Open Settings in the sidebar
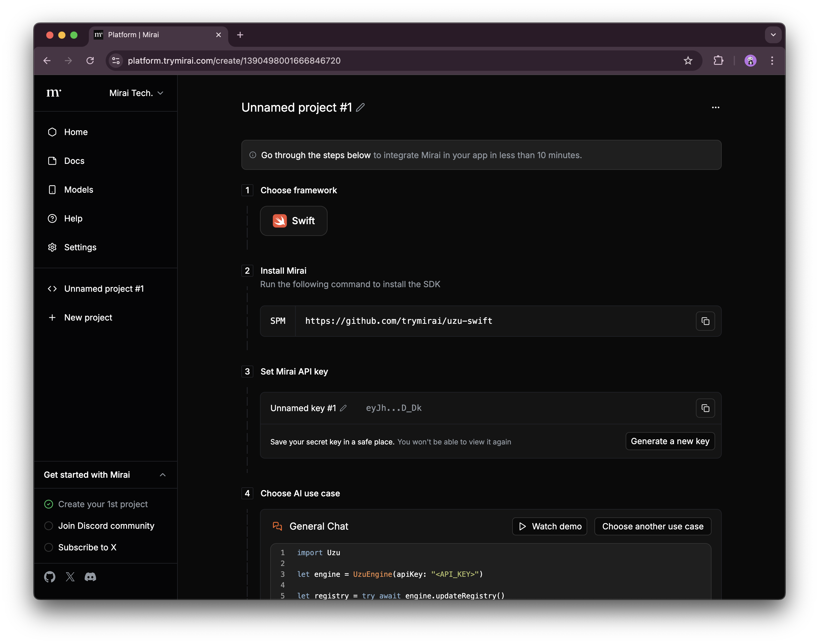 tap(80, 247)
